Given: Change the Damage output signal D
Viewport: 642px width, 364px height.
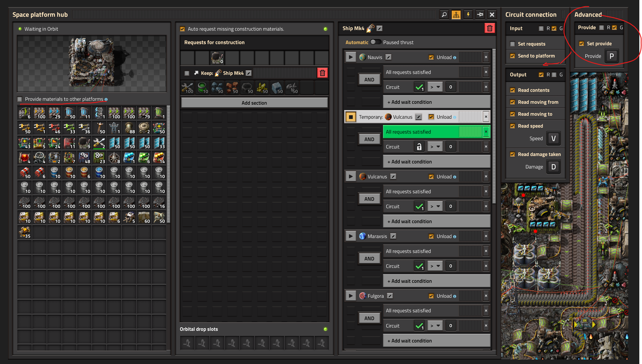Looking at the screenshot, I should click(x=554, y=167).
